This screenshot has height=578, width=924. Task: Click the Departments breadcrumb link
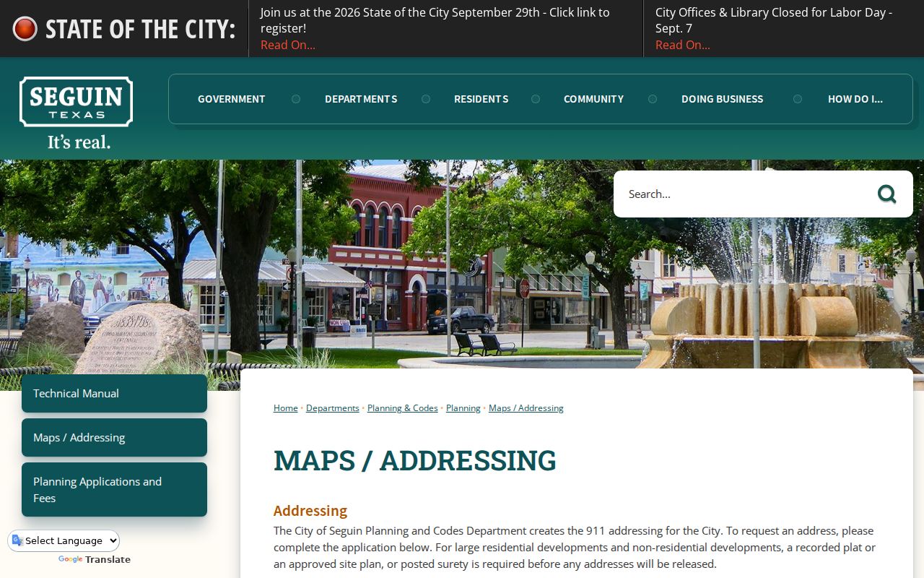coord(333,408)
